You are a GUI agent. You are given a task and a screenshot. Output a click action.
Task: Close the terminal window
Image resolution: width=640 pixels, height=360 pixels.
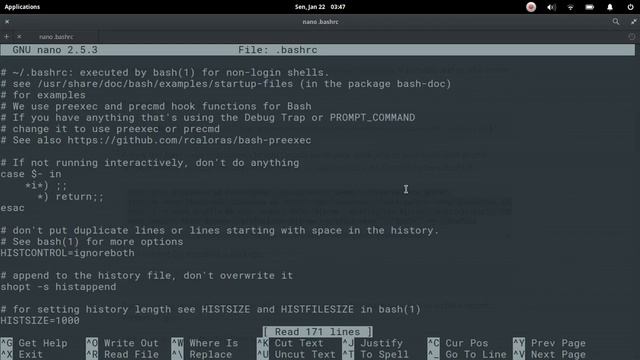point(7,22)
